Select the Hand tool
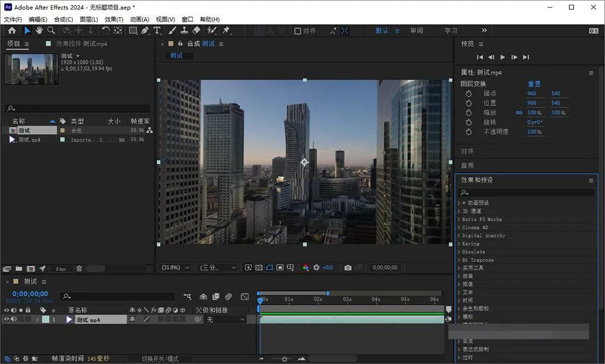Viewport: 605px width, 364px height. click(39, 31)
